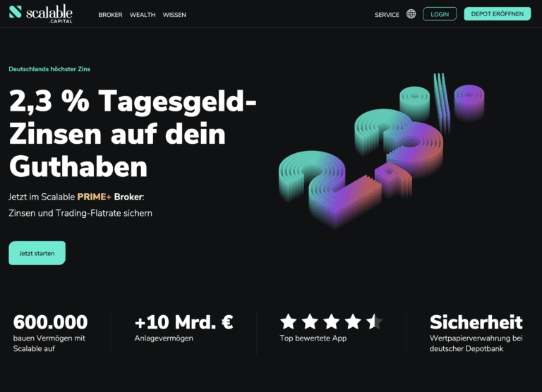Click the 'Top bewertete App' label
The height and width of the screenshot is (392, 542).
(x=313, y=338)
